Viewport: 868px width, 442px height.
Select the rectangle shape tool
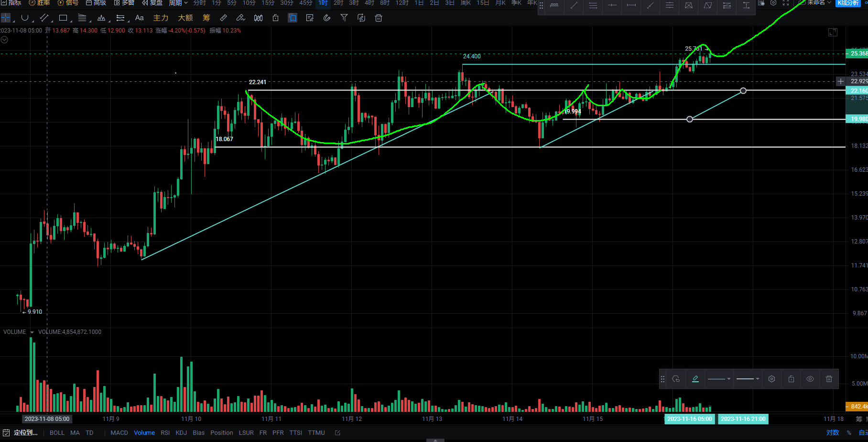click(x=63, y=18)
